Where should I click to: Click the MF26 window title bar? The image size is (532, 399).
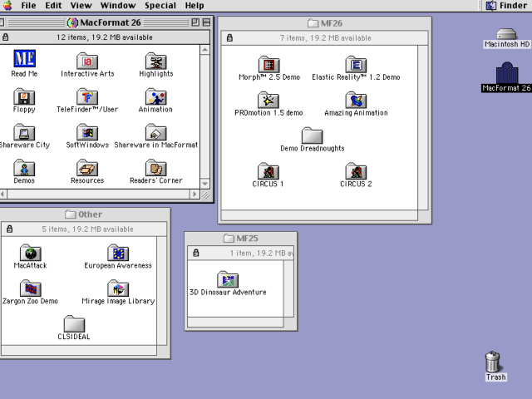tap(325, 23)
